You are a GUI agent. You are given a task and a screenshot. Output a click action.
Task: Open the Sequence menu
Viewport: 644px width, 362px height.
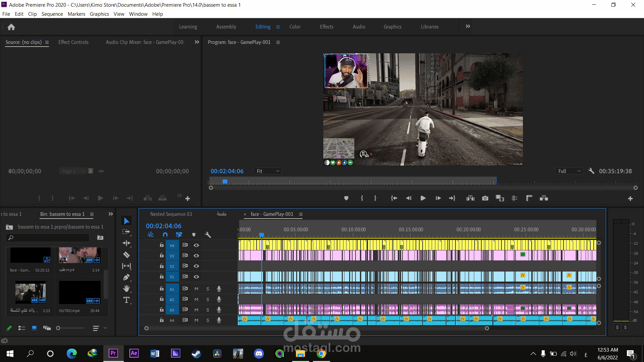(x=52, y=14)
